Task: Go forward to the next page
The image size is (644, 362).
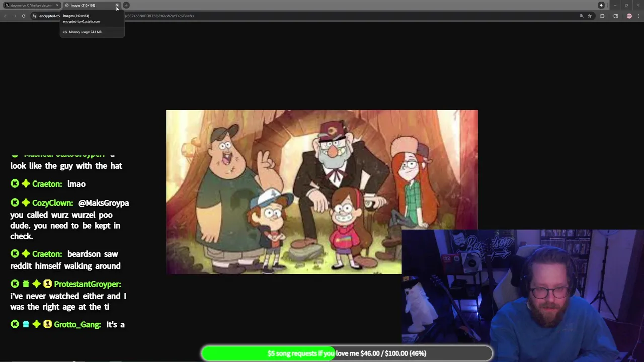Action: point(15,16)
